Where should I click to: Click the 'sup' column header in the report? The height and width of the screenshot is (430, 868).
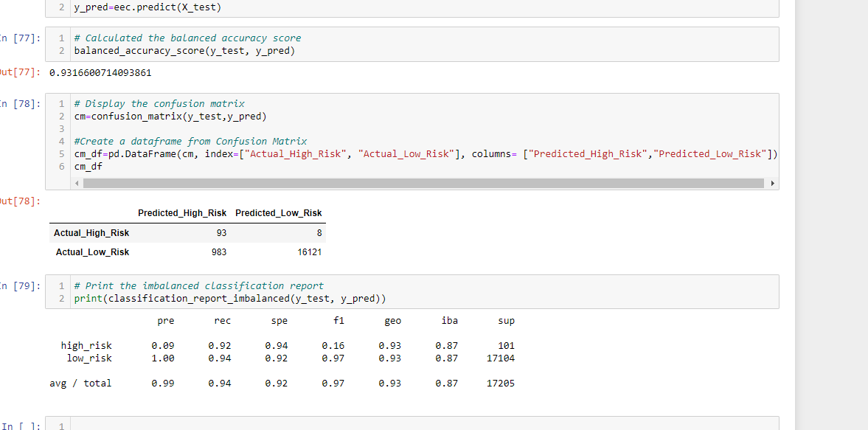coord(506,321)
